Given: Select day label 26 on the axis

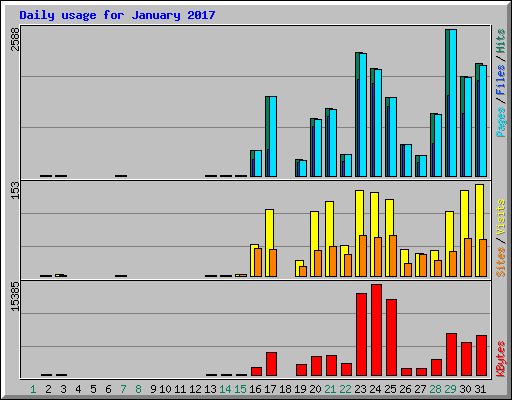Looking at the screenshot, I should click(405, 389).
